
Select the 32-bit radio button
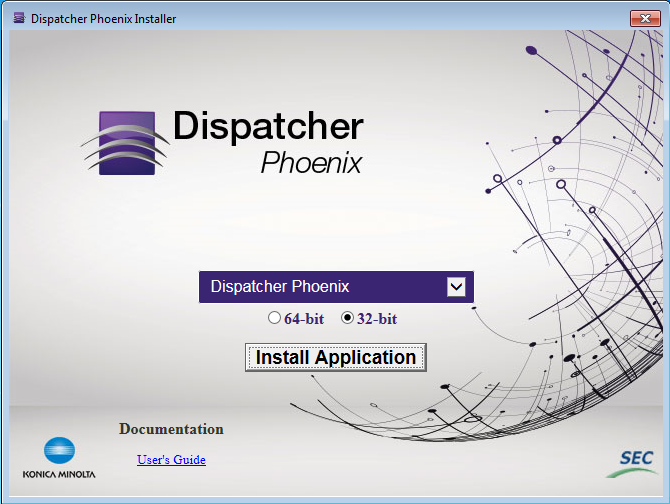347,318
